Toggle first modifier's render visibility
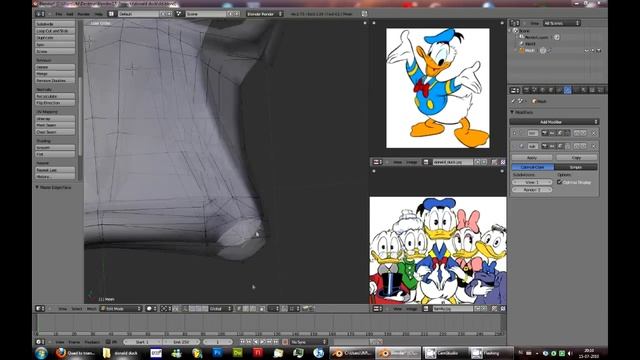Screen dimensions: 640x360 coord(544,133)
